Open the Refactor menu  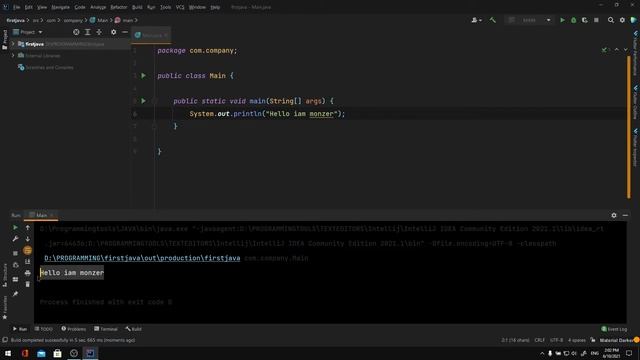tap(119, 7)
